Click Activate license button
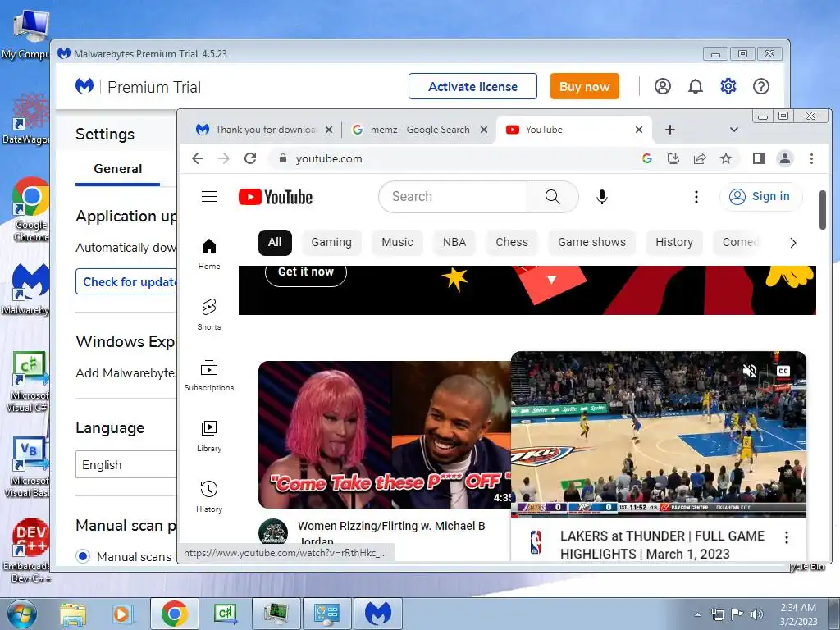840x630 pixels. click(x=472, y=86)
